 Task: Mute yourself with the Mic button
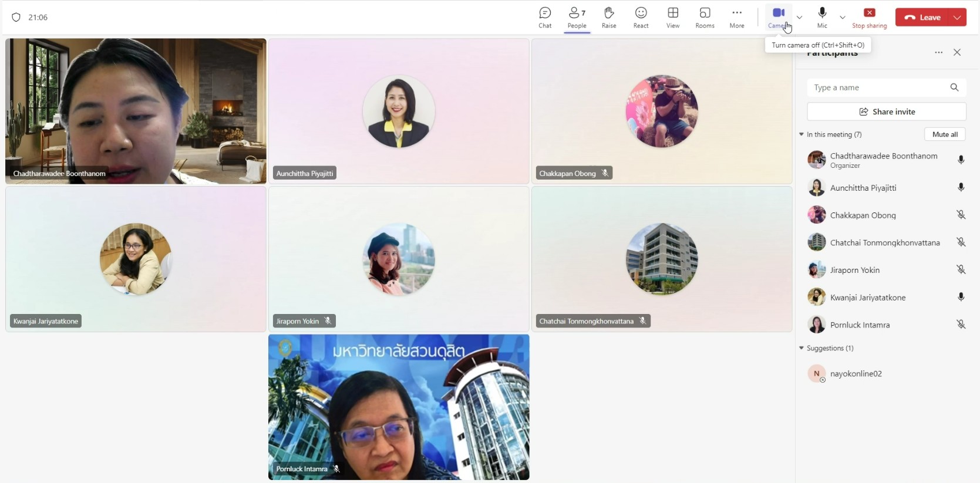[x=822, y=18]
